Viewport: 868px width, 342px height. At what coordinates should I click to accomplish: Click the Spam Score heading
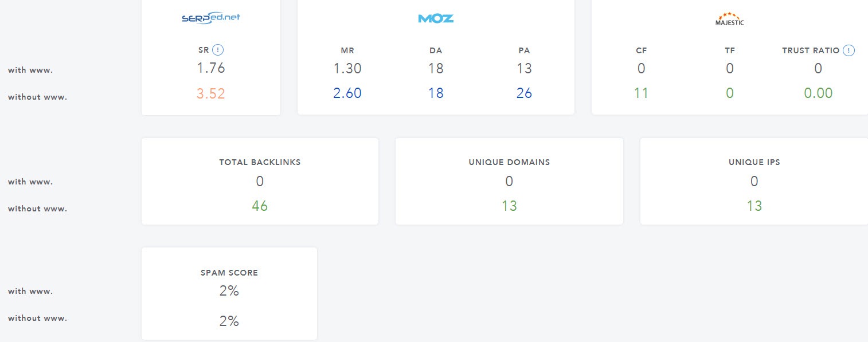tap(229, 273)
